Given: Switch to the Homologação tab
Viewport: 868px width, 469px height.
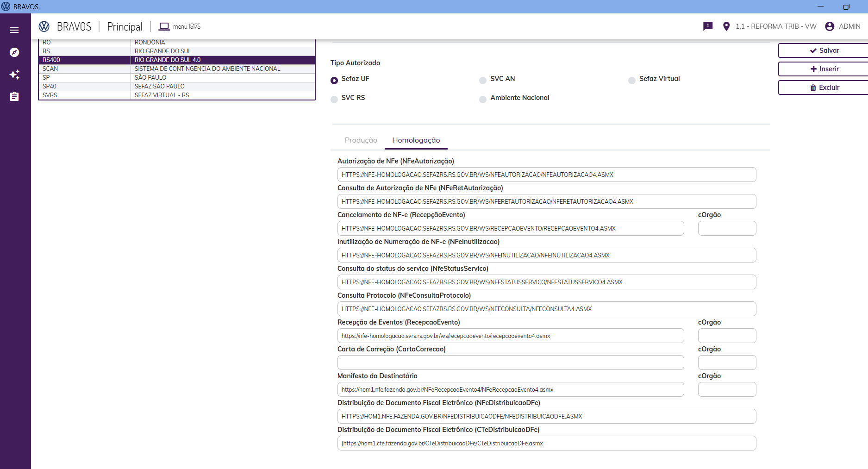Looking at the screenshot, I should tap(416, 140).
